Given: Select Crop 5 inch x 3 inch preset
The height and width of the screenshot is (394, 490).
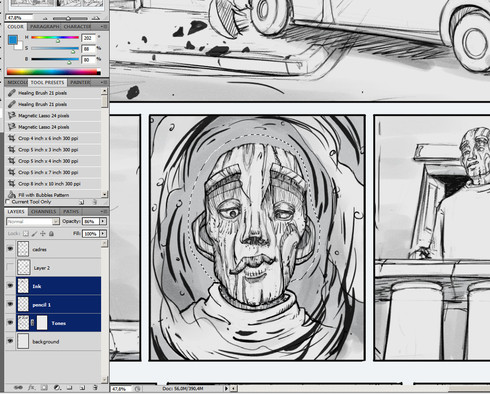Looking at the screenshot, I should 53,149.
